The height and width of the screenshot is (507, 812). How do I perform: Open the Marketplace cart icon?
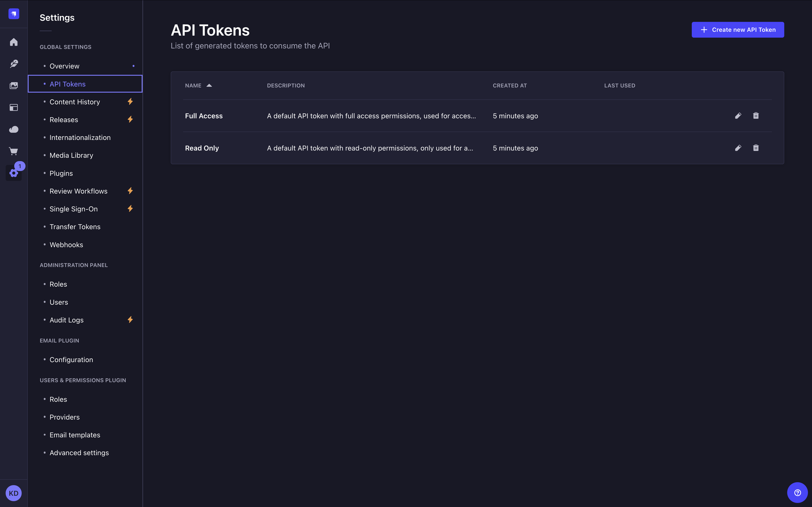(14, 151)
